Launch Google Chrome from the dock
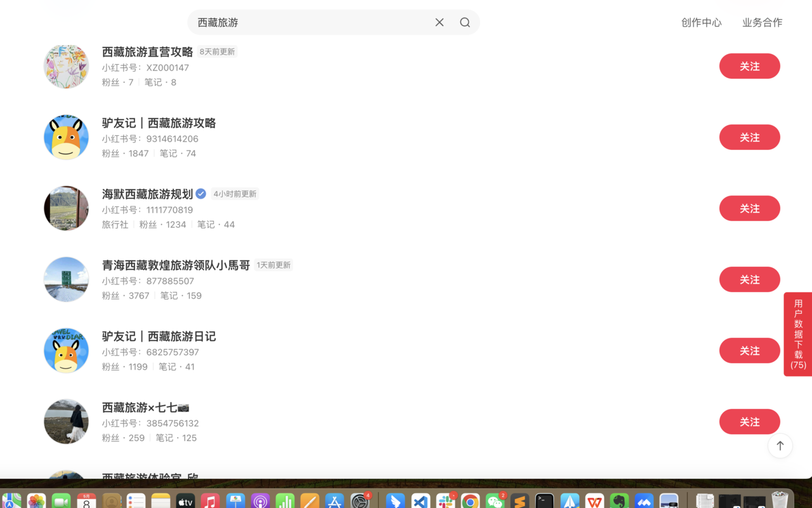812x508 pixels. tap(470, 500)
